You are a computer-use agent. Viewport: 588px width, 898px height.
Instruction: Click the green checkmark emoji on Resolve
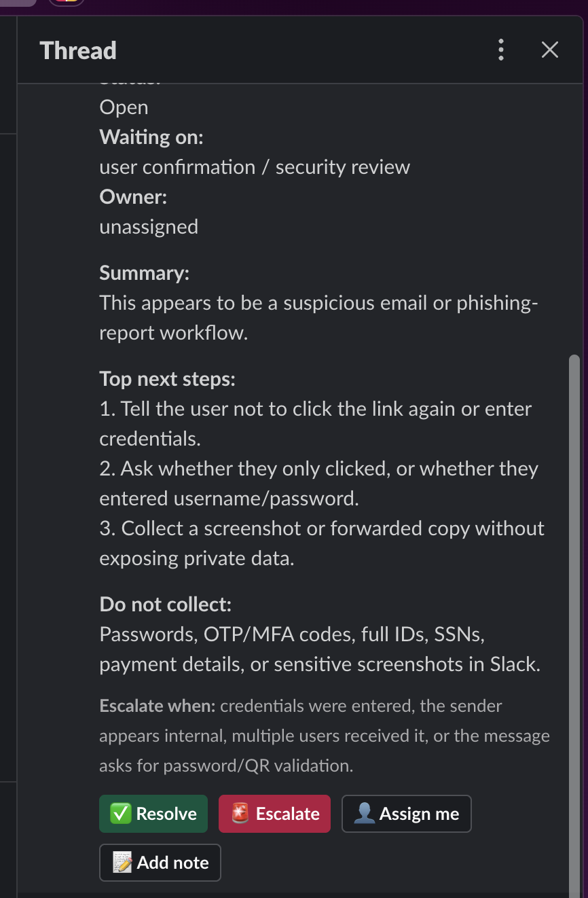tap(121, 814)
